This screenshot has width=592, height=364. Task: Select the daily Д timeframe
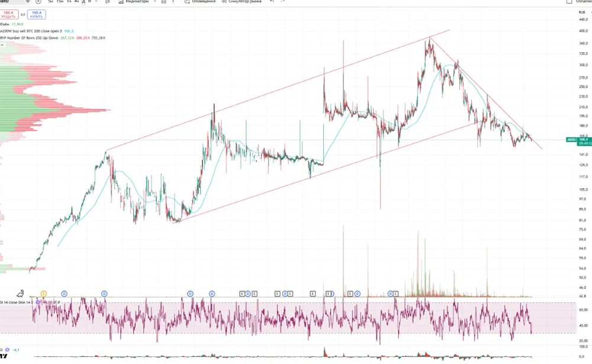coord(83,2)
